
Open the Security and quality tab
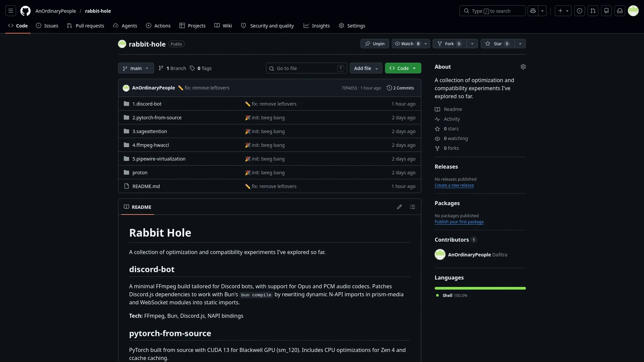pos(267,25)
